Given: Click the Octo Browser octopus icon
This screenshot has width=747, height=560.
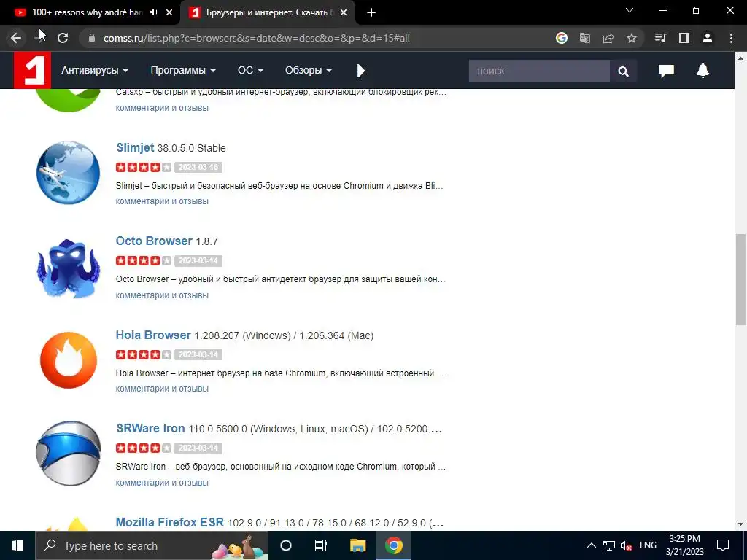Looking at the screenshot, I should point(69,268).
